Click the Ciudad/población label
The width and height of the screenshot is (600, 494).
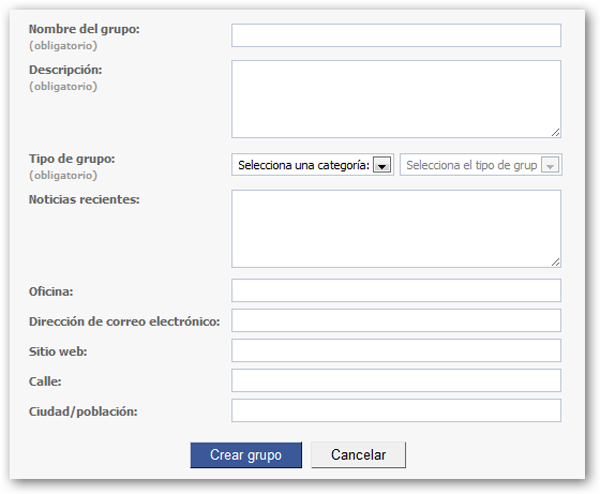(x=83, y=412)
